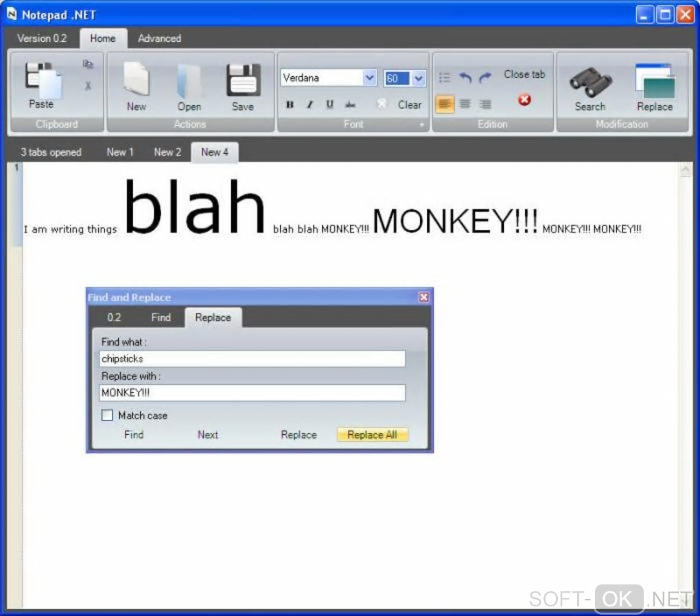Viewport: 700px width, 616px height.
Task: Select the Replace tab in dialog
Action: 213,318
